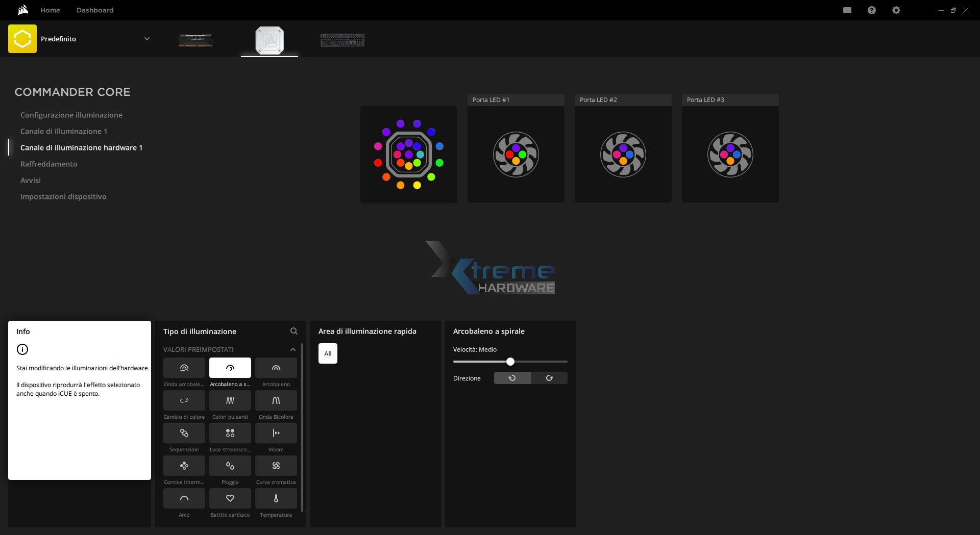Collapse the VALORI PREIMPOSTATI section
Screen dimensions: 980x535
pyautogui.click(x=292, y=349)
